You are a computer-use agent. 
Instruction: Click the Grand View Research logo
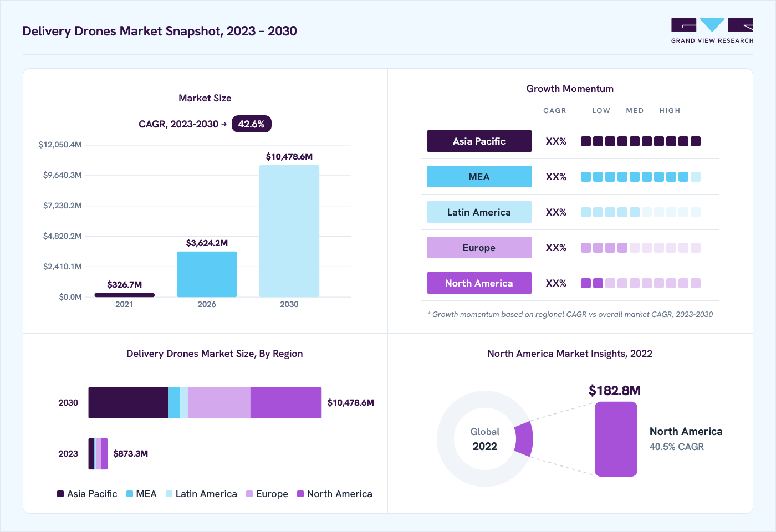pyautogui.click(x=712, y=31)
